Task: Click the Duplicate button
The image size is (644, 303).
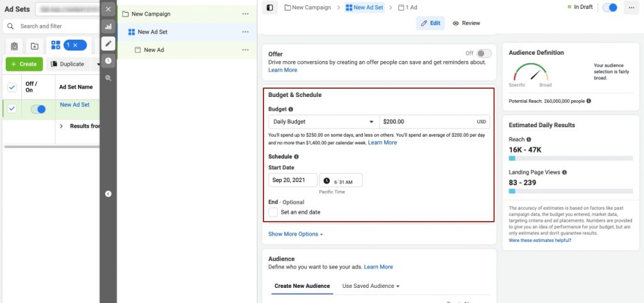Action: tap(68, 64)
